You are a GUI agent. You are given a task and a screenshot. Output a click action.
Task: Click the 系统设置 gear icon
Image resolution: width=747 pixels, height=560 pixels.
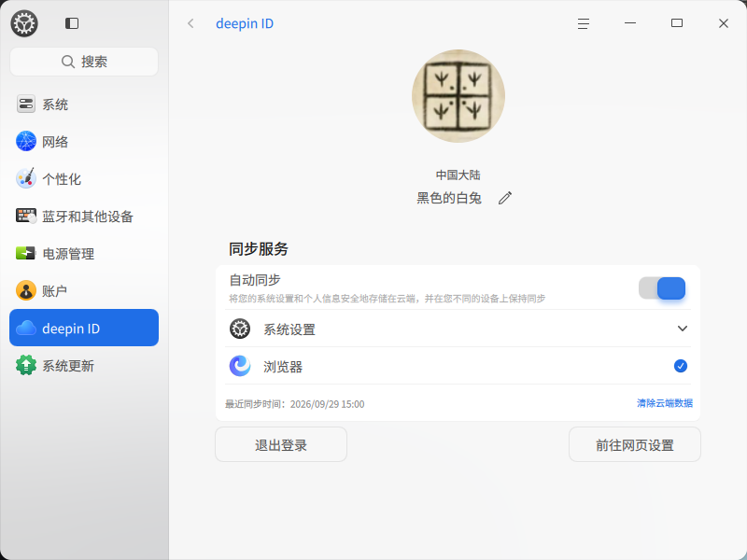(x=240, y=329)
